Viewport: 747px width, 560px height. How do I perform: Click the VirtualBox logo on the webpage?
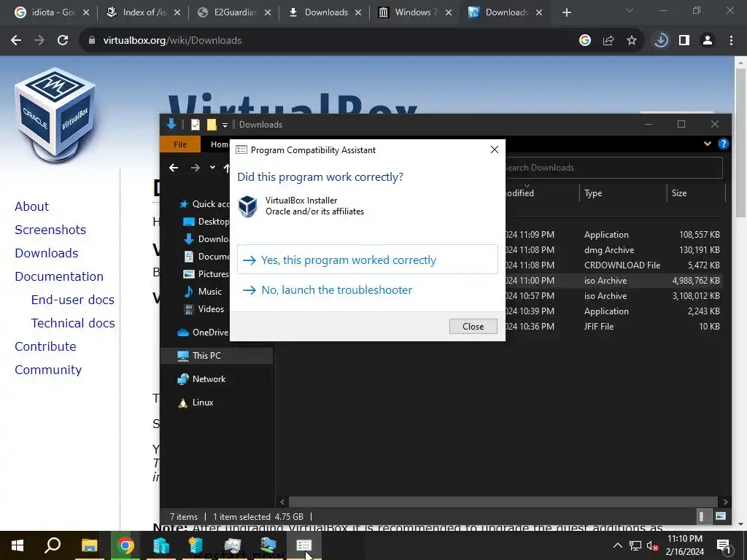coord(55,114)
